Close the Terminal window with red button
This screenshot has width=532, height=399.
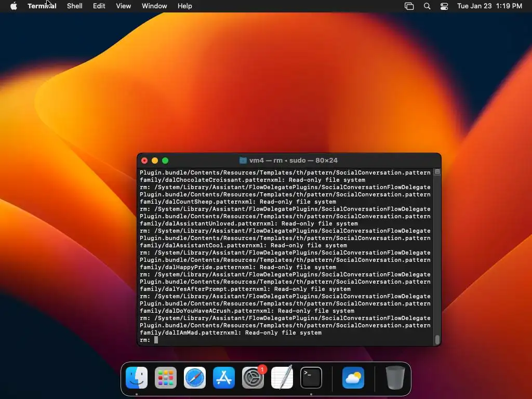pyautogui.click(x=144, y=161)
